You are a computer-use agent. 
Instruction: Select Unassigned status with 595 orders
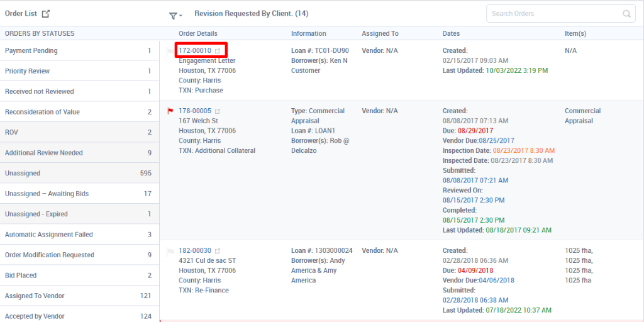point(79,173)
